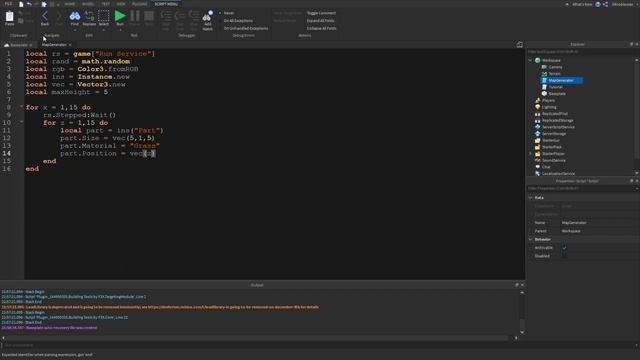Click the undo arrow in title bar
Screen dimensions: 640x360
point(29,4)
